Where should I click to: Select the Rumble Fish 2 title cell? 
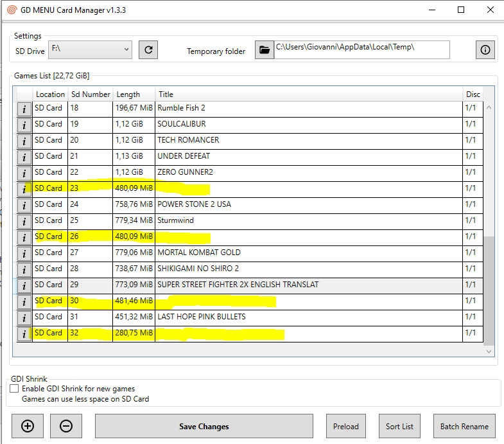pos(309,109)
